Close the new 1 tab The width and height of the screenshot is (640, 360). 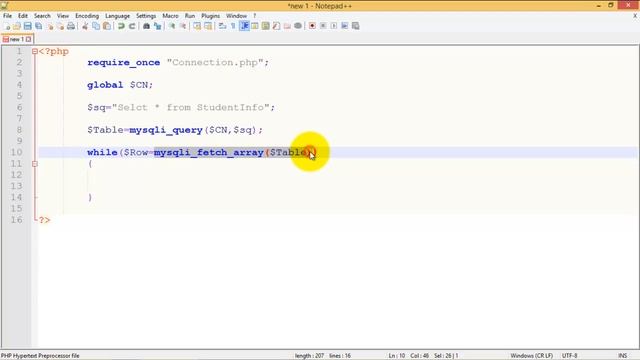coord(29,39)
